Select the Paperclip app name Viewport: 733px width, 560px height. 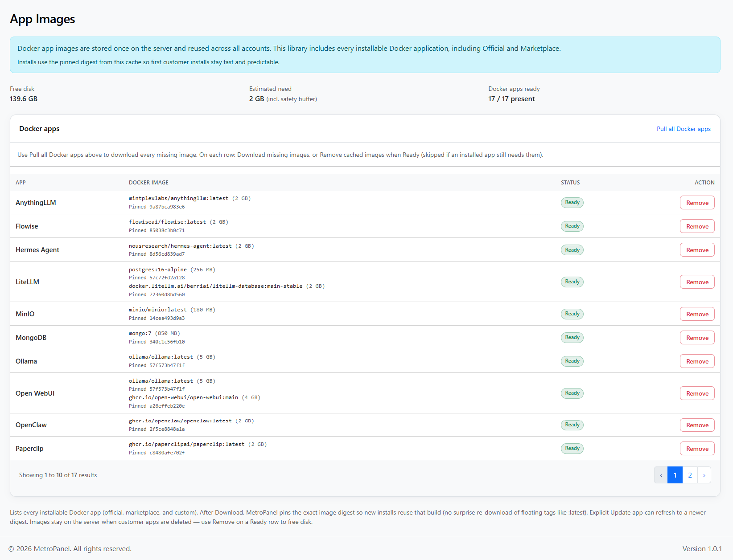click(x=29, y=449)
